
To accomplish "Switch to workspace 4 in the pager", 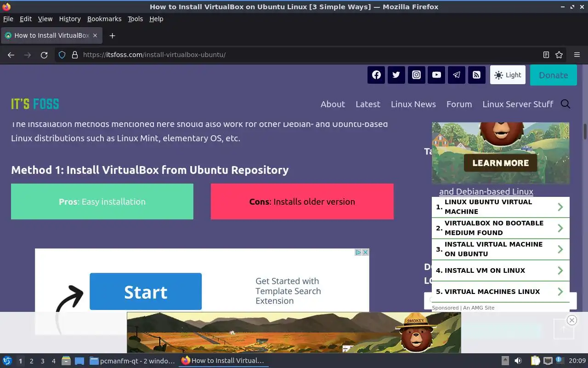I will (53, 361).
